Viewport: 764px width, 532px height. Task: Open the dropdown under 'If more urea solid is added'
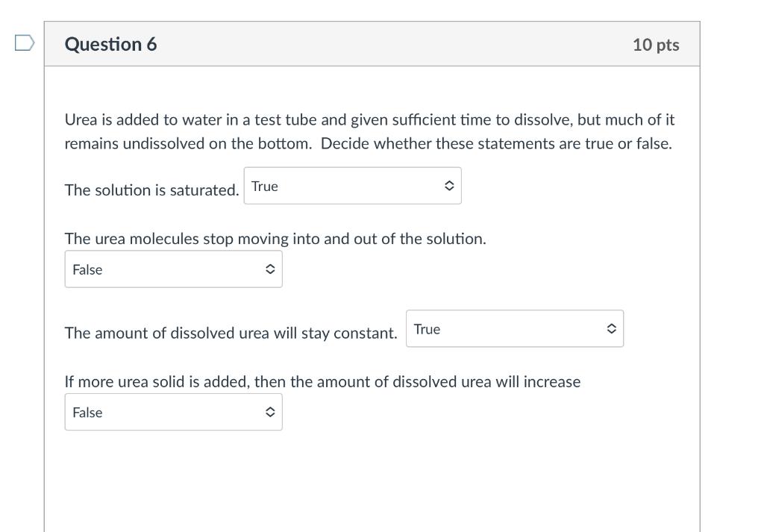pyautogui.click(x=173, y=412)
